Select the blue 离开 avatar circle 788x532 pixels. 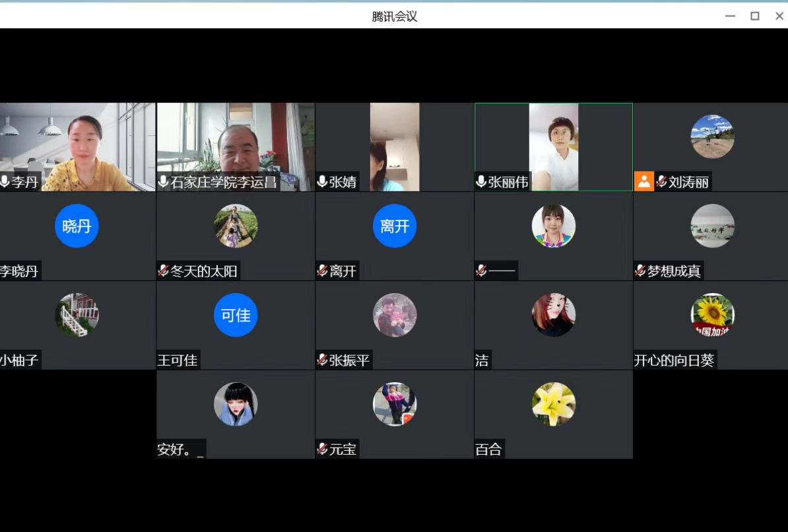click(395, 226)
